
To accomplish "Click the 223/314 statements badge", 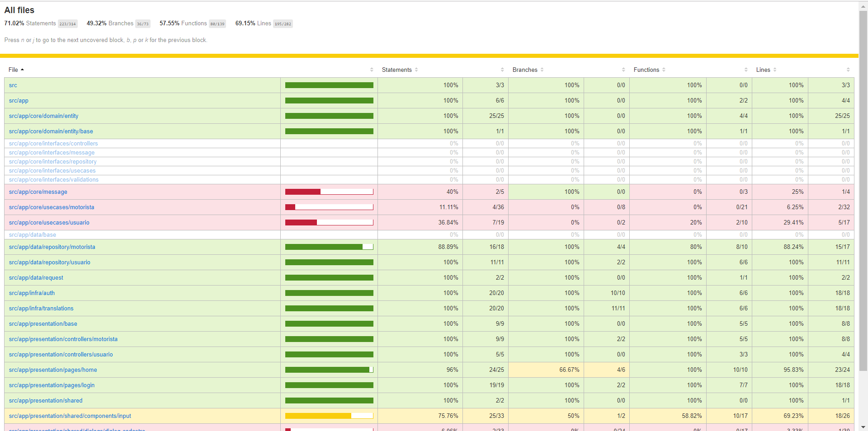I will (x=68, y=24).
